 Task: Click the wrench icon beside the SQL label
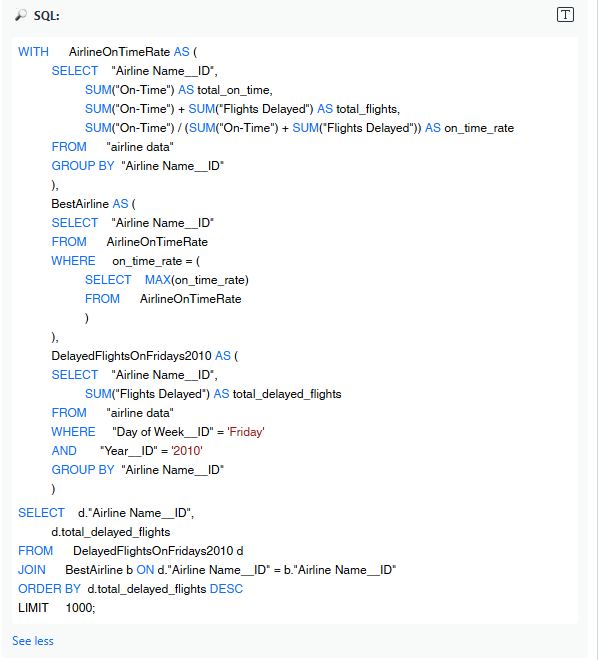click(20, 16)
